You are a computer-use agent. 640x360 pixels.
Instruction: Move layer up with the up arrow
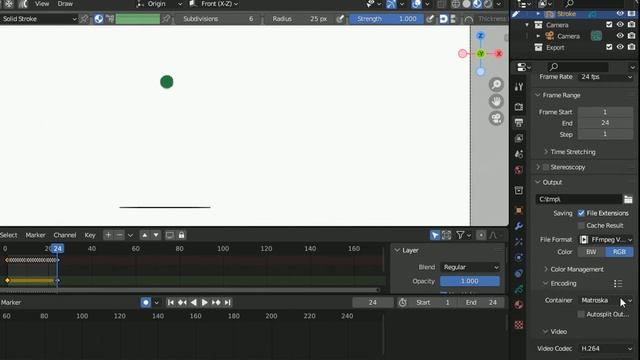(x=144, y=235)
